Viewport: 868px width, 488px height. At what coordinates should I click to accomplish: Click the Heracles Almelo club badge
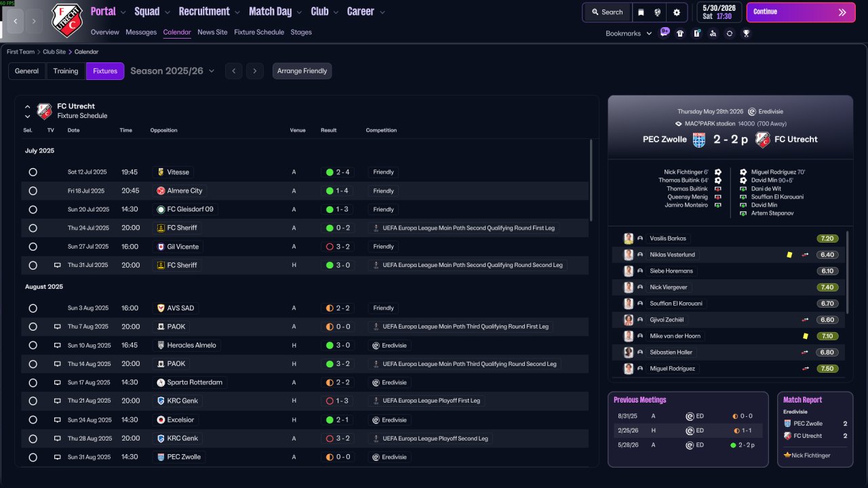tap(161, 346)
